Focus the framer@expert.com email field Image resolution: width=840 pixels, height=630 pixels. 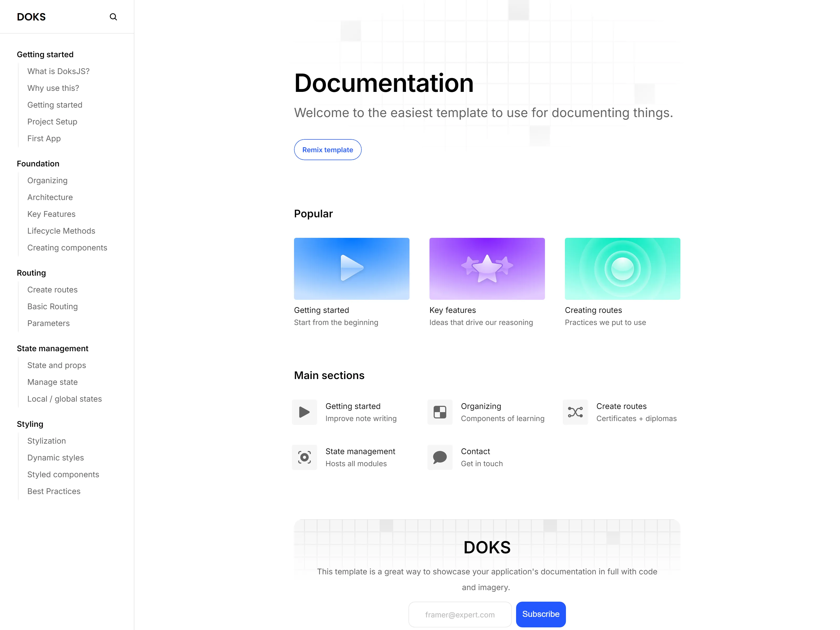pyautogui.click(x=460, y=615)
